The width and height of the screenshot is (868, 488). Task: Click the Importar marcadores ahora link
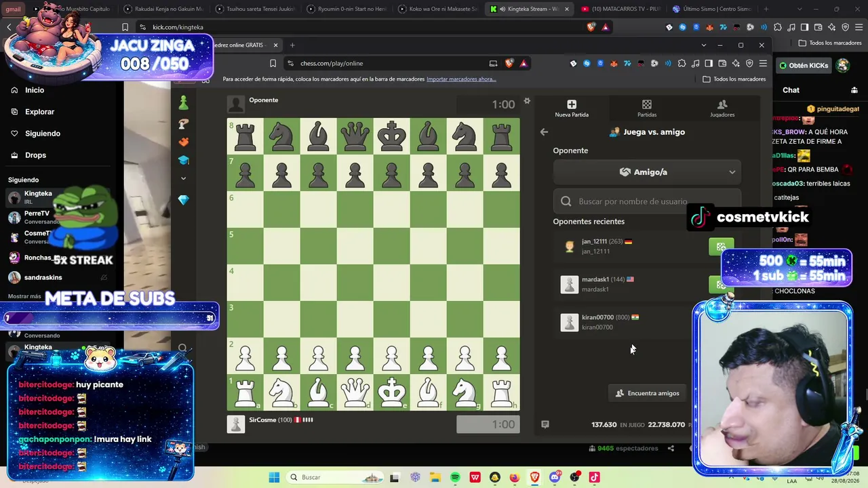point(461,79)
